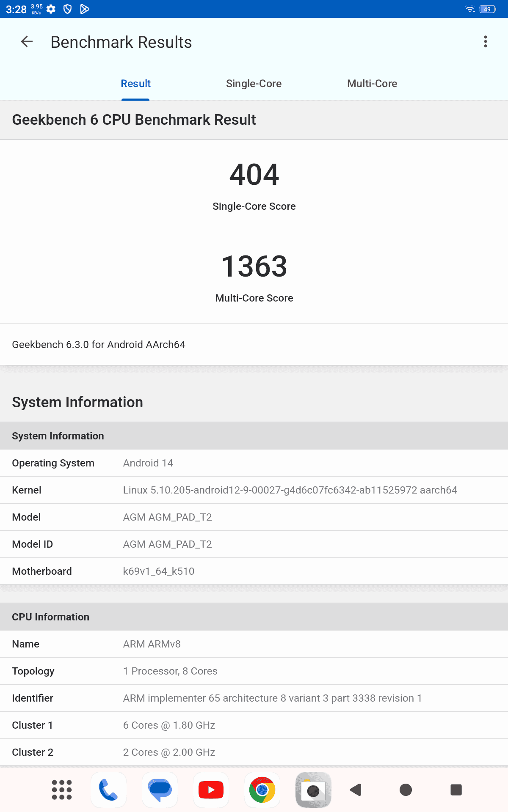Select the Model row label
Screen dimensions: 508x812
tap(26, 517)
